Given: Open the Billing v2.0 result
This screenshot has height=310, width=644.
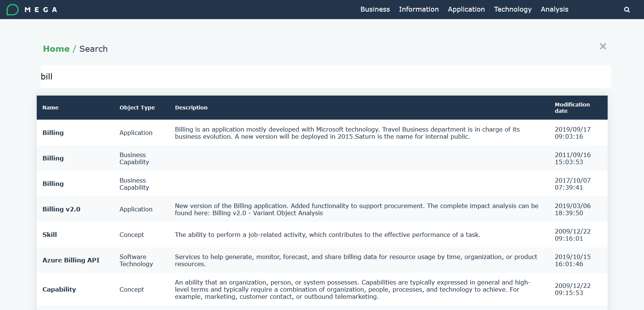Looking at the screenshot, I should [61, 209].
